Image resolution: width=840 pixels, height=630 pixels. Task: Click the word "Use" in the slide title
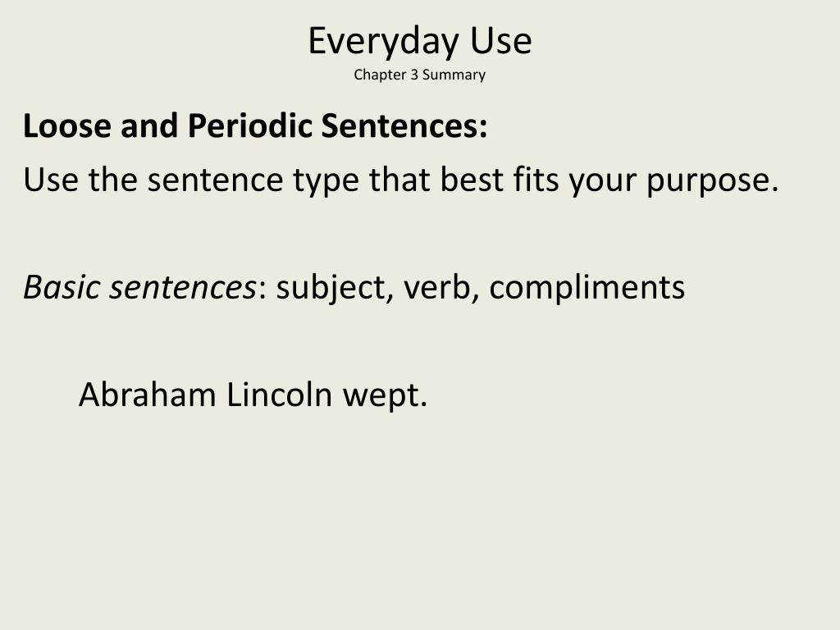501,41
